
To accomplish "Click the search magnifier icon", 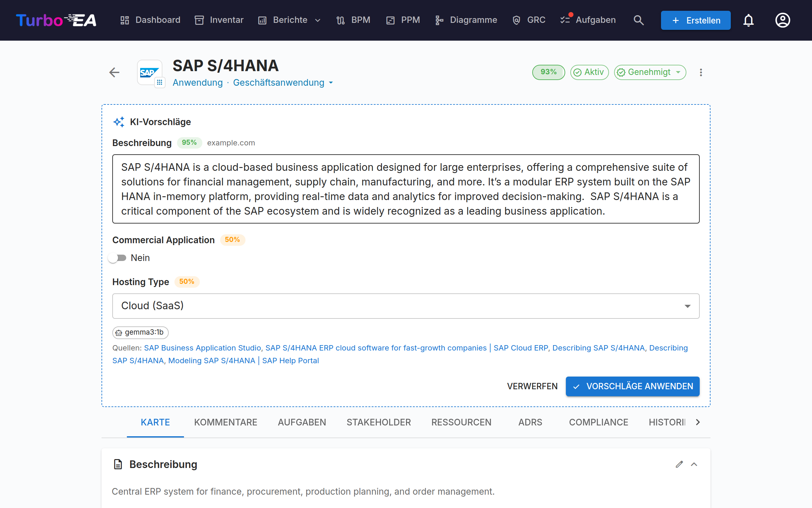I will (x=638, y=20).
